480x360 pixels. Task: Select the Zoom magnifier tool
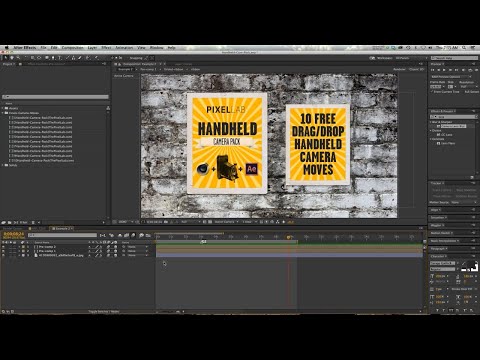(x=18, y=58)
